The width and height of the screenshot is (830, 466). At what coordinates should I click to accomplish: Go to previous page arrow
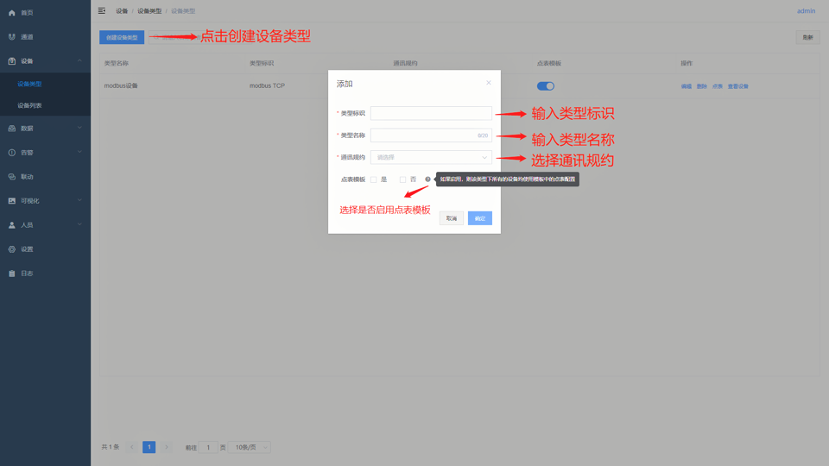[132, 447]
